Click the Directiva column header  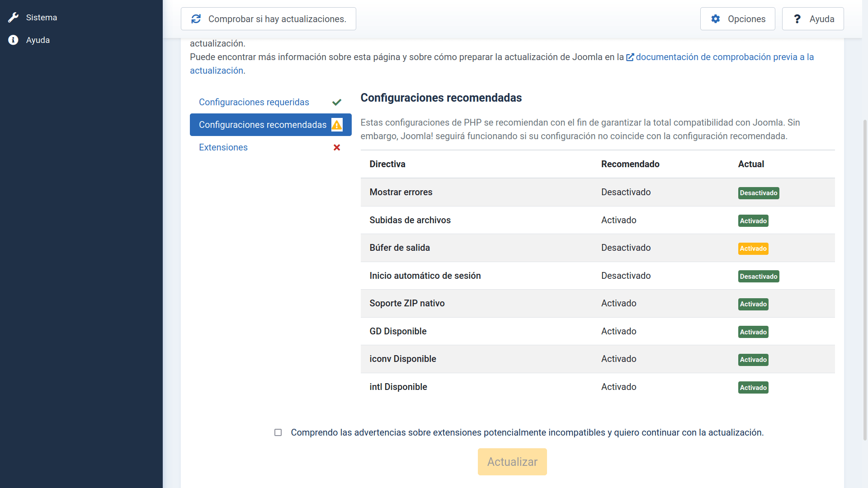pyautogui.click(x=387, y=164)
